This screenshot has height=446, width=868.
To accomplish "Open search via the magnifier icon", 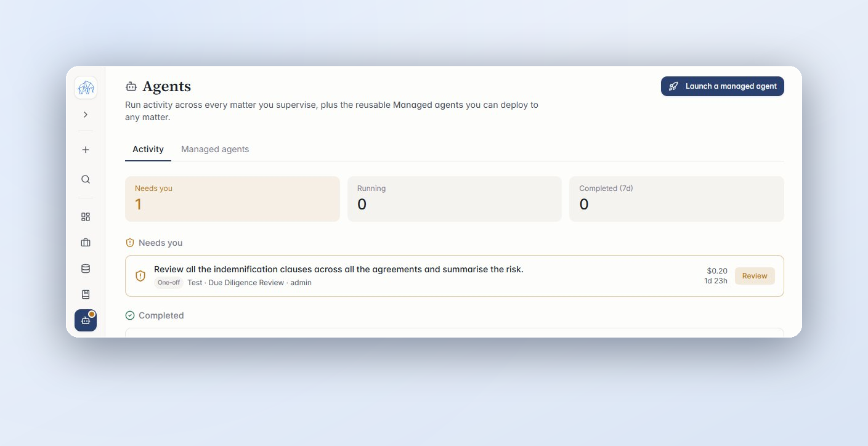I will (86, 179).
